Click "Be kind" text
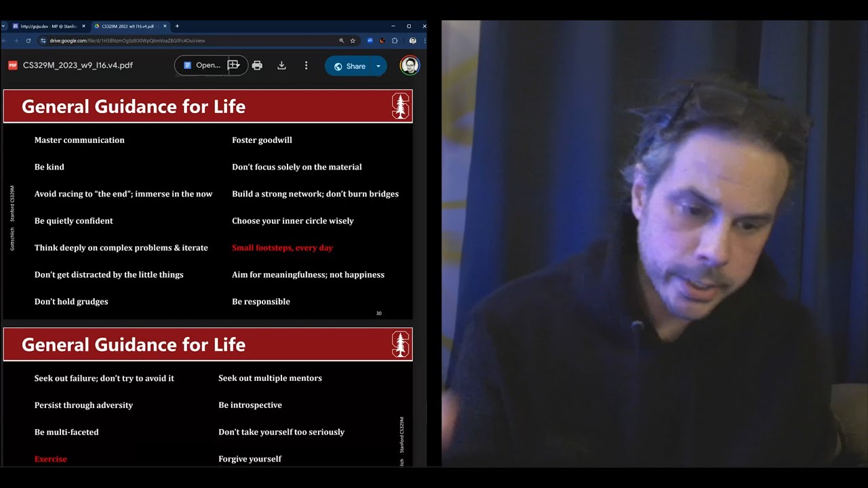This screenshot has height=488, width=868. coord(50,167)
